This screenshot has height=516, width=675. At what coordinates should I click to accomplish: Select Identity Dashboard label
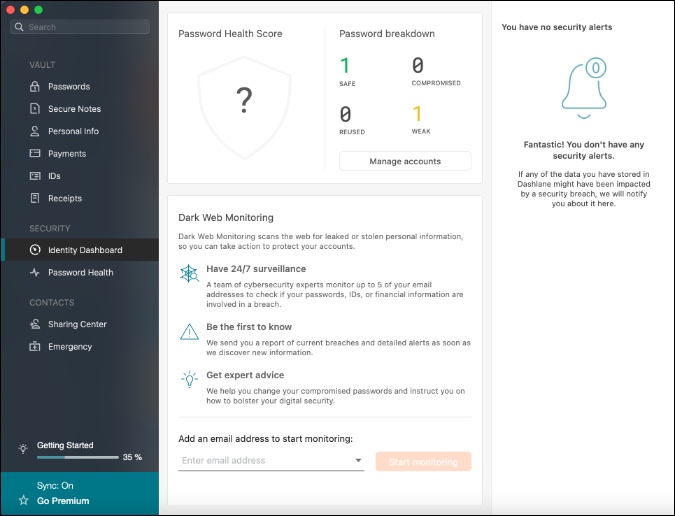[x=85, y=250]
